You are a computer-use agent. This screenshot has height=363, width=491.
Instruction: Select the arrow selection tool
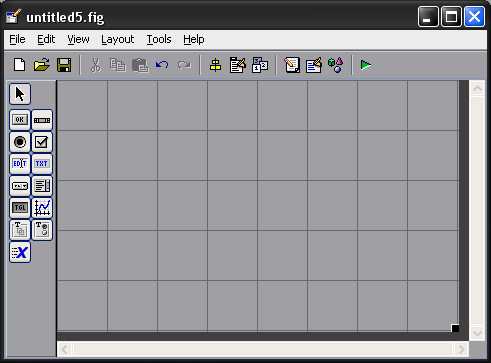coord(20,94)
